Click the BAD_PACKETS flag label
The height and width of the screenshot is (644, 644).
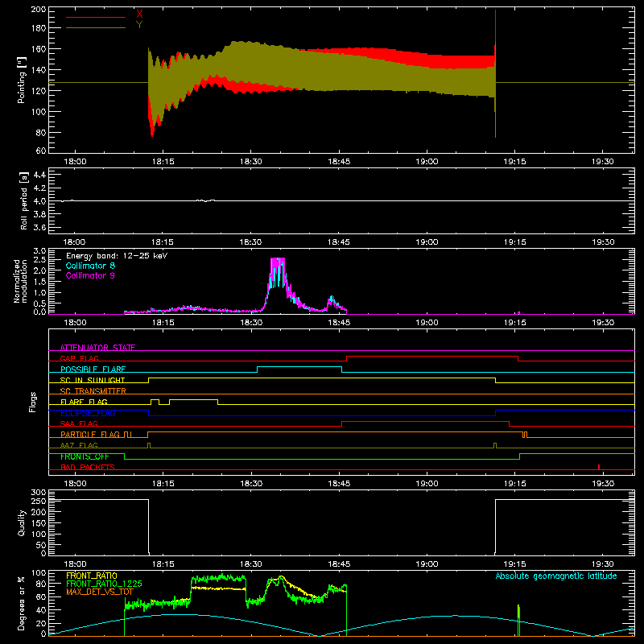point(88,467)
